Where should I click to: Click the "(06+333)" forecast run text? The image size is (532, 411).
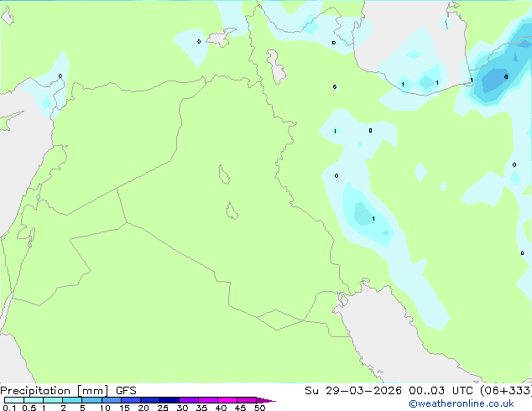pos(506,391)
